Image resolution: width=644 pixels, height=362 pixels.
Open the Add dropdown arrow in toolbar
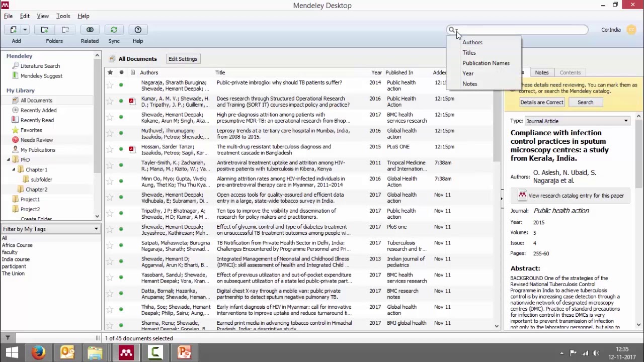(x=25, y=30)
